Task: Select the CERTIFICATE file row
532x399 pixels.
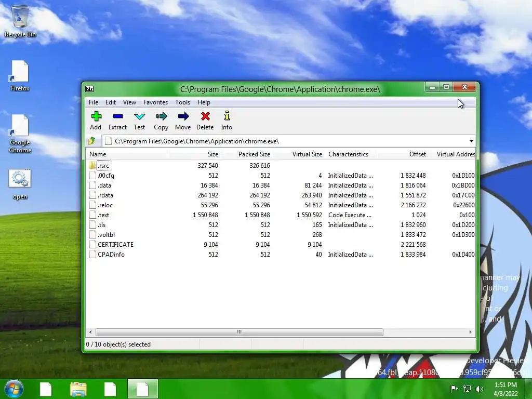Action: (281, 244)
